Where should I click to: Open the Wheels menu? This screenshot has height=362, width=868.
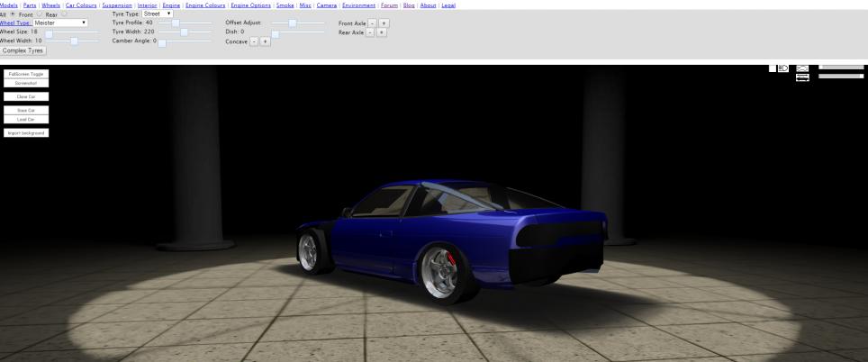[x=51, y=5]
